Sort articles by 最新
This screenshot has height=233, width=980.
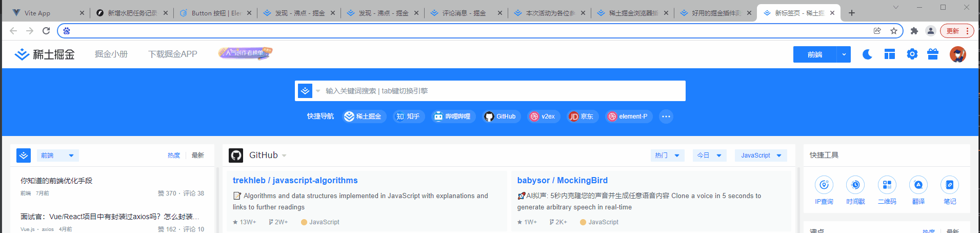tap(198, 156)
